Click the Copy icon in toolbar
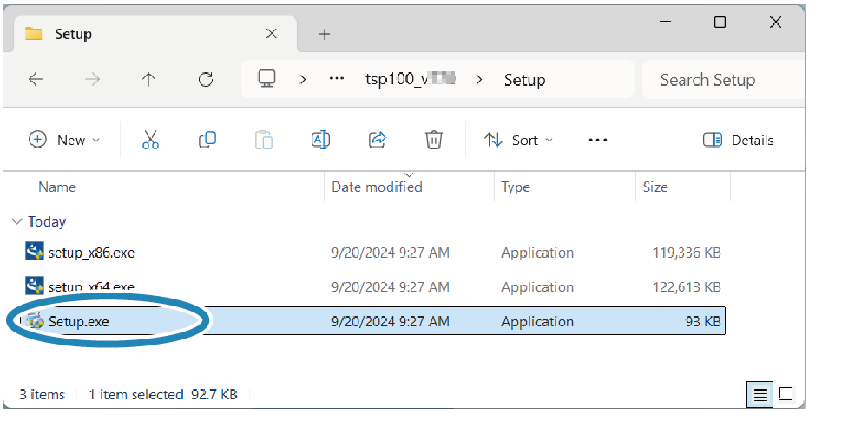The height and width of the screenshot is (434, 868). coord(207,140)
